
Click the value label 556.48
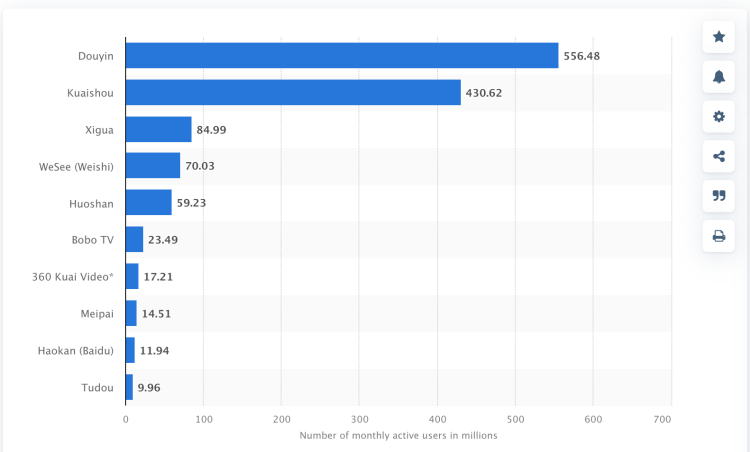click(581, 56)
